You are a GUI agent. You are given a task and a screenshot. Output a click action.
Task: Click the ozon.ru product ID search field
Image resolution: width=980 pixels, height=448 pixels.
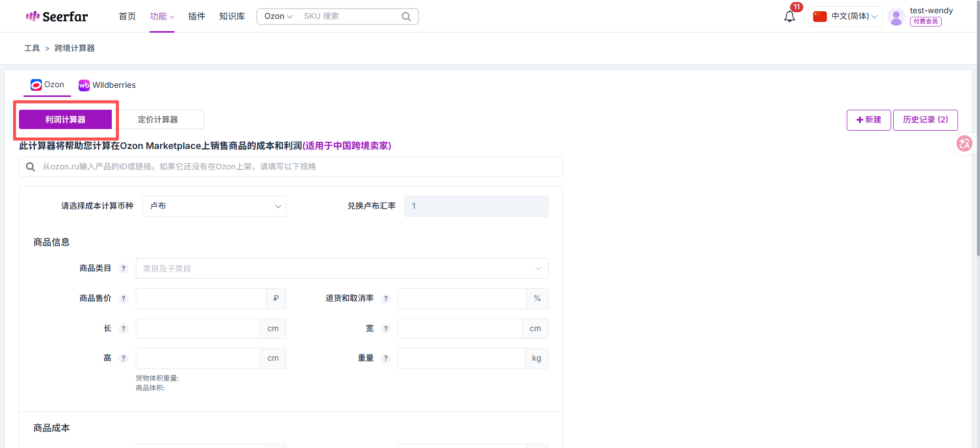296,167
